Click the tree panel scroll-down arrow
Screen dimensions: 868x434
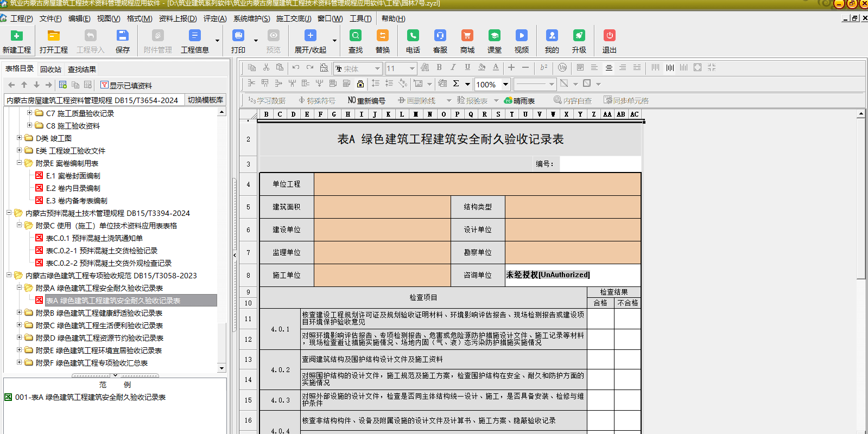coord(221,368)
